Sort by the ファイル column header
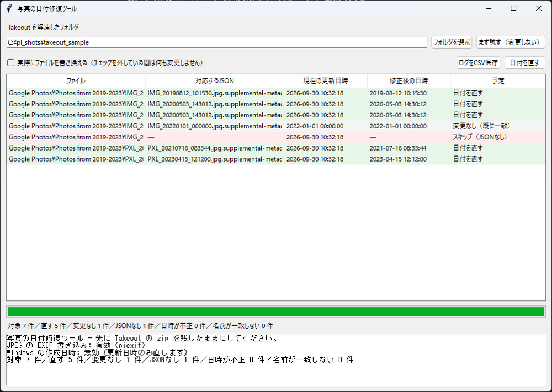552x392 pixels. tap(76, 81)
